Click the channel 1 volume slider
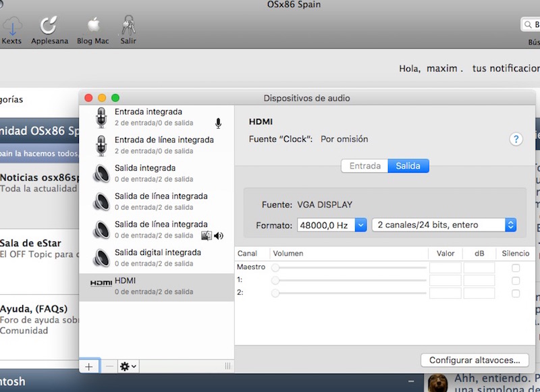Image resolution: width=540 pixels, height=392 pixels. point(348,281)
